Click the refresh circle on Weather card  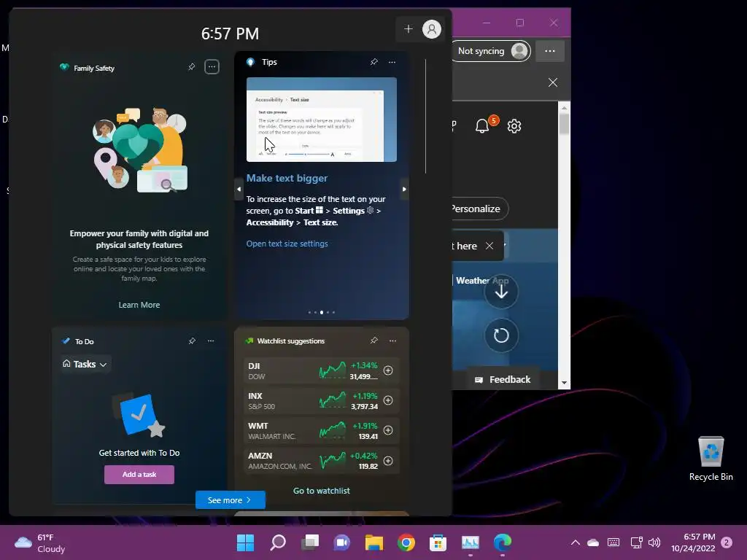point(501,335)
